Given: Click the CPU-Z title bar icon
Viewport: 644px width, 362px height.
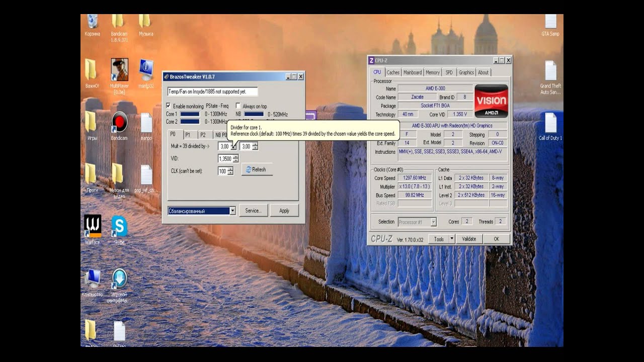Looking at the screenshot, I should point(372,60).
